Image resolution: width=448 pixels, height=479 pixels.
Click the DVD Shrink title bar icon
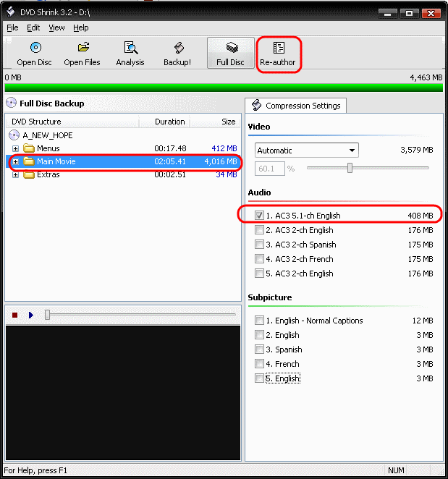click(11, 12)
